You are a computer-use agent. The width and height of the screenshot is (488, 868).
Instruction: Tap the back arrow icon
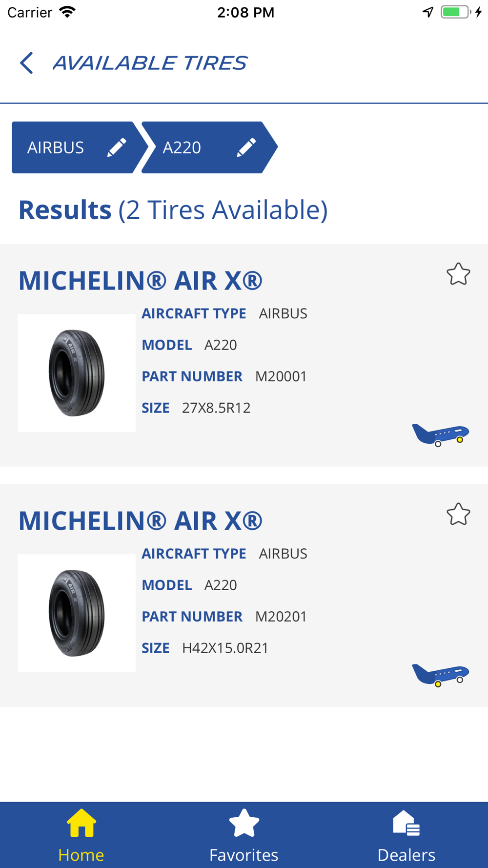(26, 63)
